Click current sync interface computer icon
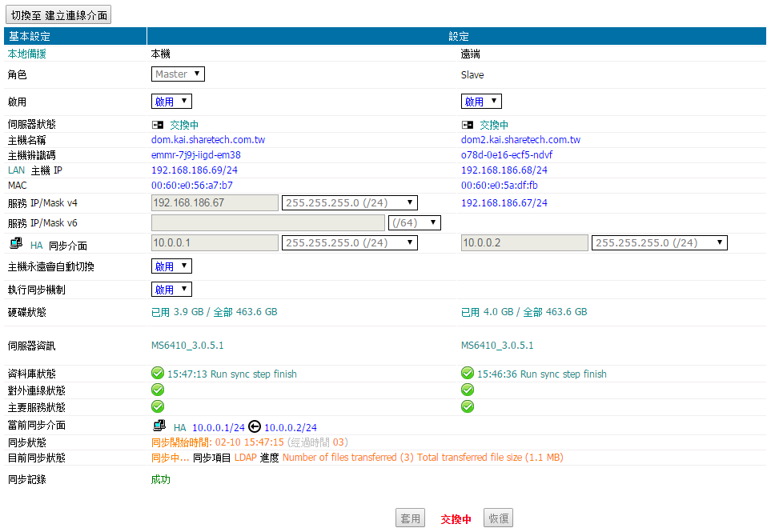This screenshot has height=532, width=767. point(159,426)
